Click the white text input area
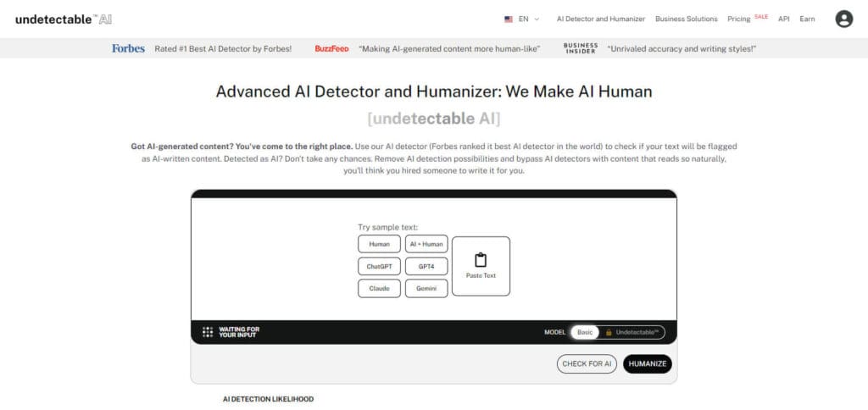868x410 pixels. point(433,259)
